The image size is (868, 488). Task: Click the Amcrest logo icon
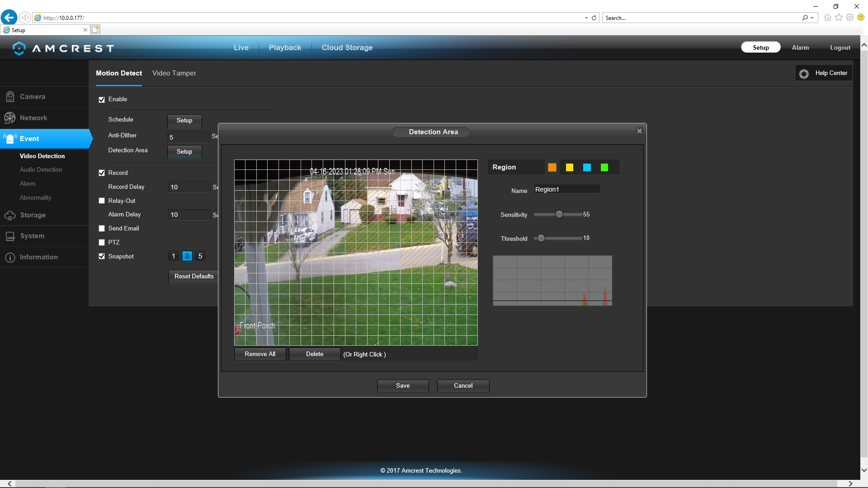pos(19,48)
